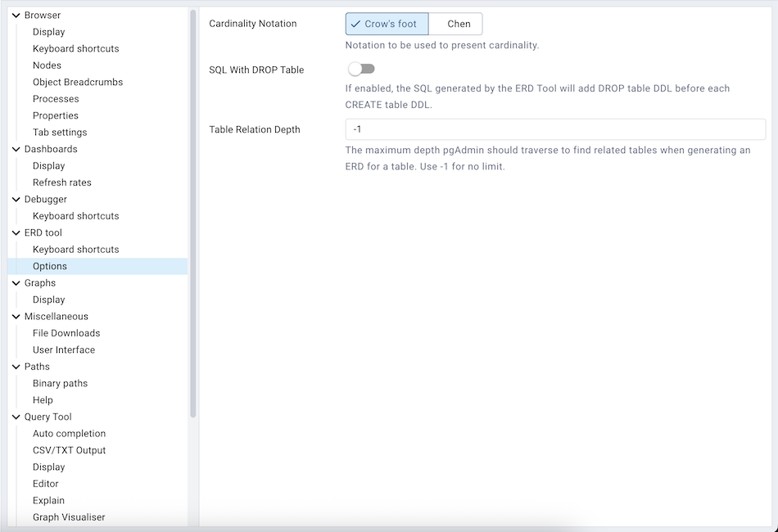This screenshot has height=532, width=778.
Task: Enable the SQL With DROP Table switch
Action: pyautogui.click(x=361, y=70)
